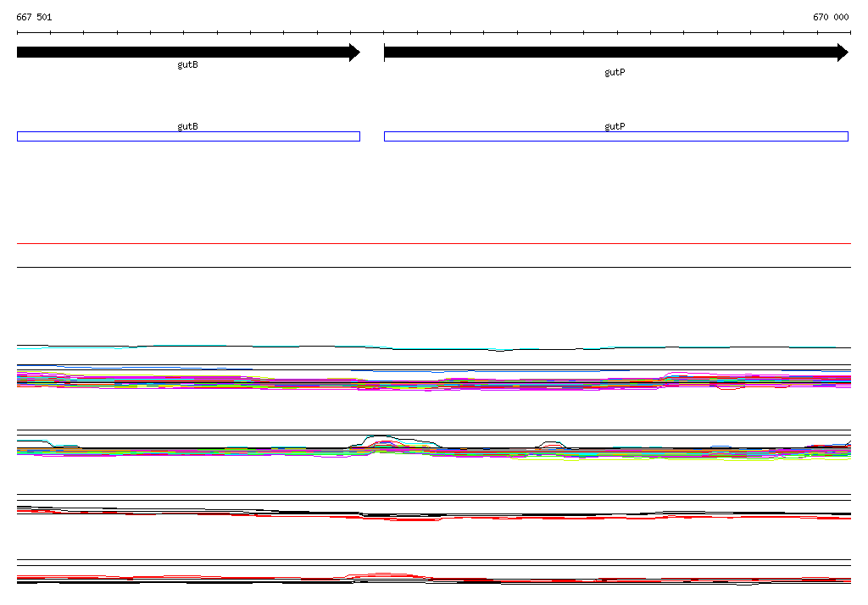This screenshot has height=605, width=868.
Task: Click the vertical start tick of the gutP arrow
Action: (x=384, y=53)
